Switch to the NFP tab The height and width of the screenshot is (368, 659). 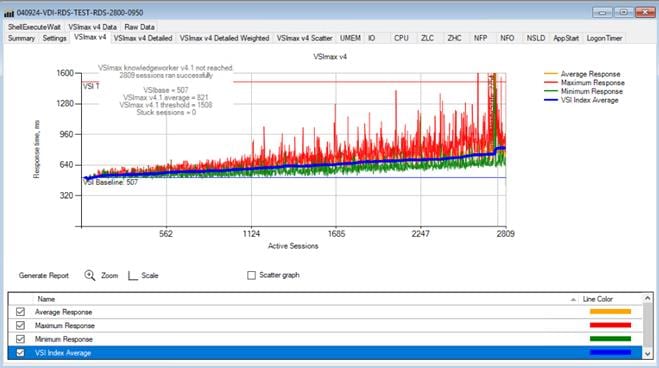pos(480,38)
